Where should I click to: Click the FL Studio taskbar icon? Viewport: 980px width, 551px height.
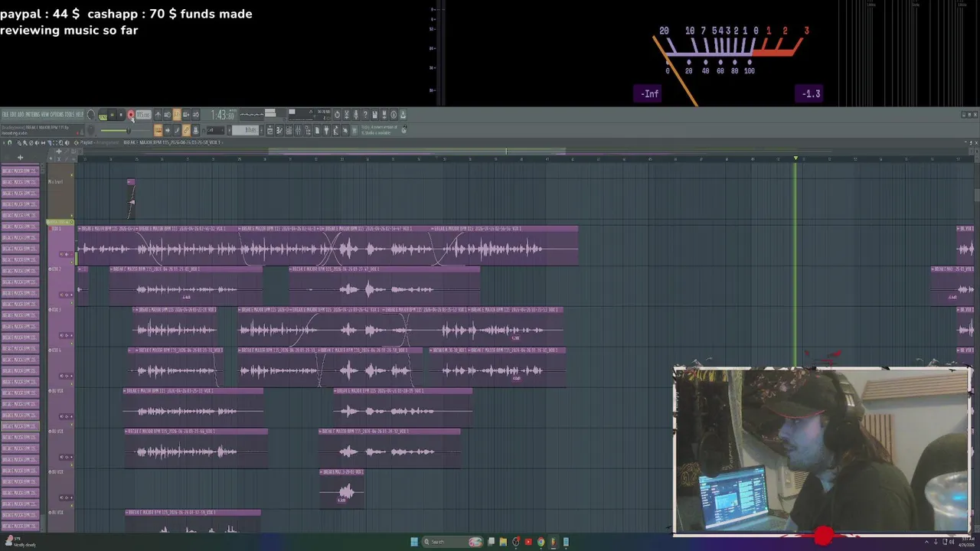point(554,542)
